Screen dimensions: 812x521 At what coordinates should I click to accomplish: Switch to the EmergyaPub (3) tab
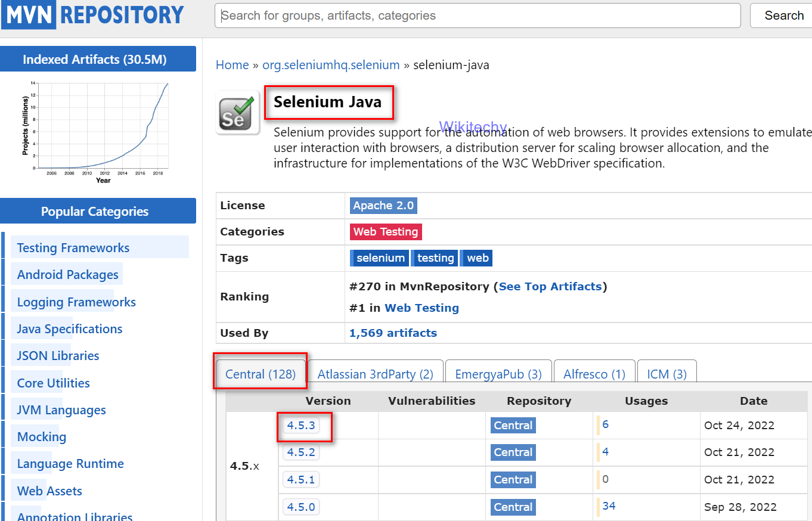point(498,374)
